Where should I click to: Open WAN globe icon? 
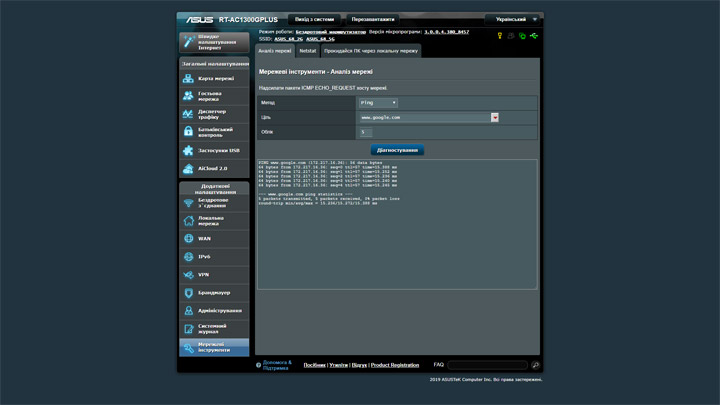point(188,238)
